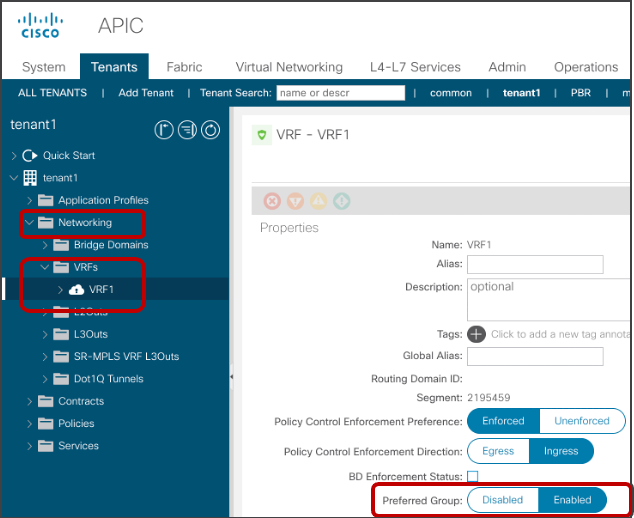634x518 pixels.
Task: Click the Description text area
Action: coord(549,299)
